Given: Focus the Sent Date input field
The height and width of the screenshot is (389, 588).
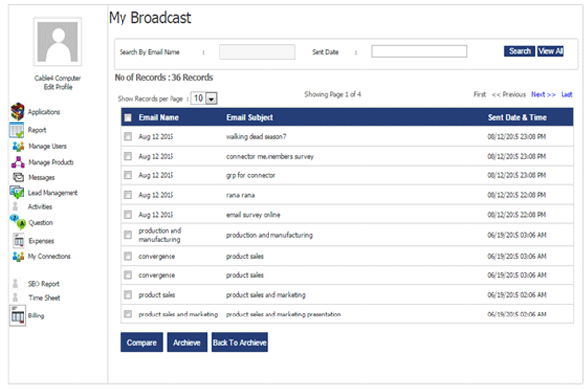Looking at the screenshot, I should [419, 51].
